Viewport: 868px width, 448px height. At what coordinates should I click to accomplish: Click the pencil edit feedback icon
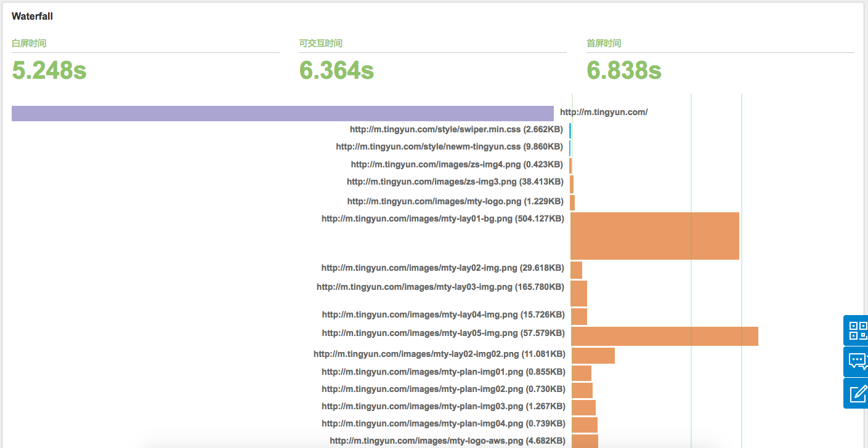pos(857,393)
